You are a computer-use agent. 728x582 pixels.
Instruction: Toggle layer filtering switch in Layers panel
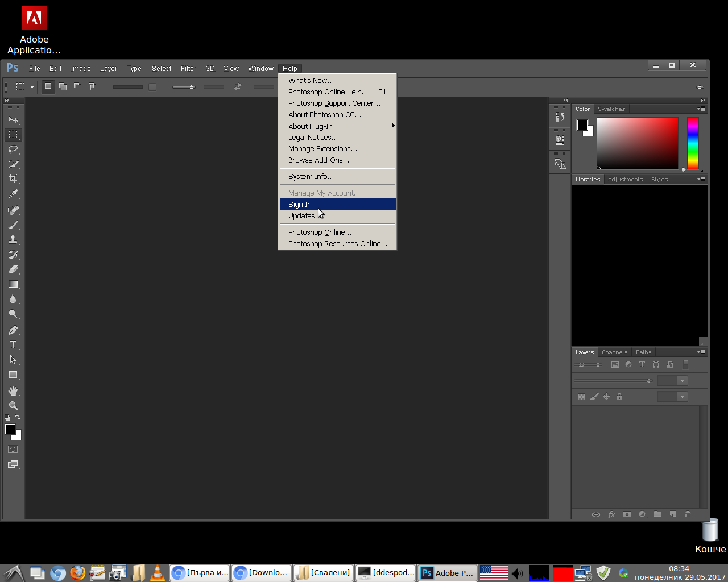point(685,365)
